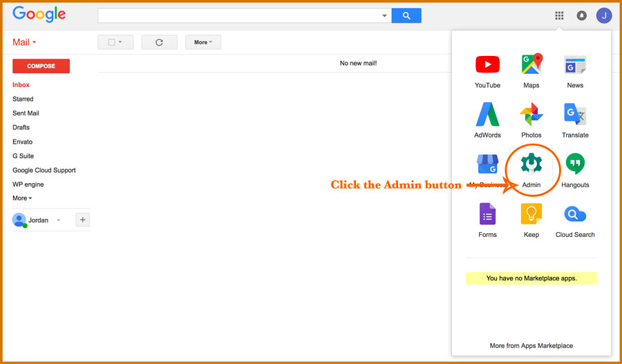
Task: Open YouTube from the apps grid
Action: (487, 65)
